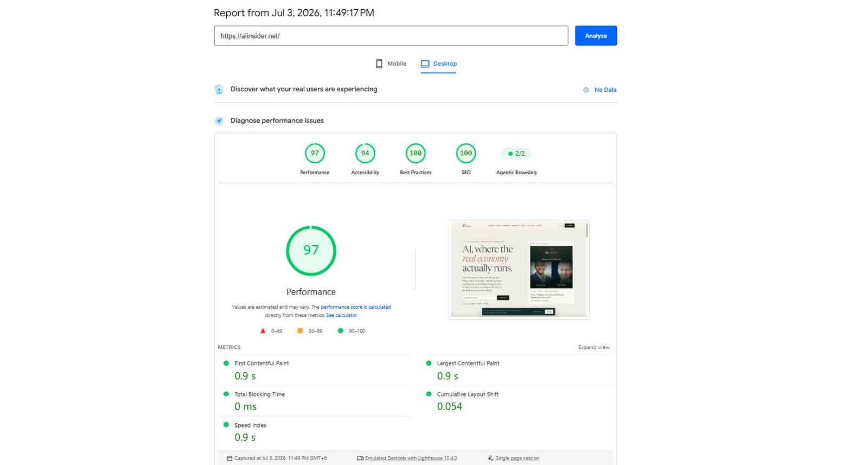Click the Largest Contentful Paint status dot

point(429,363)
